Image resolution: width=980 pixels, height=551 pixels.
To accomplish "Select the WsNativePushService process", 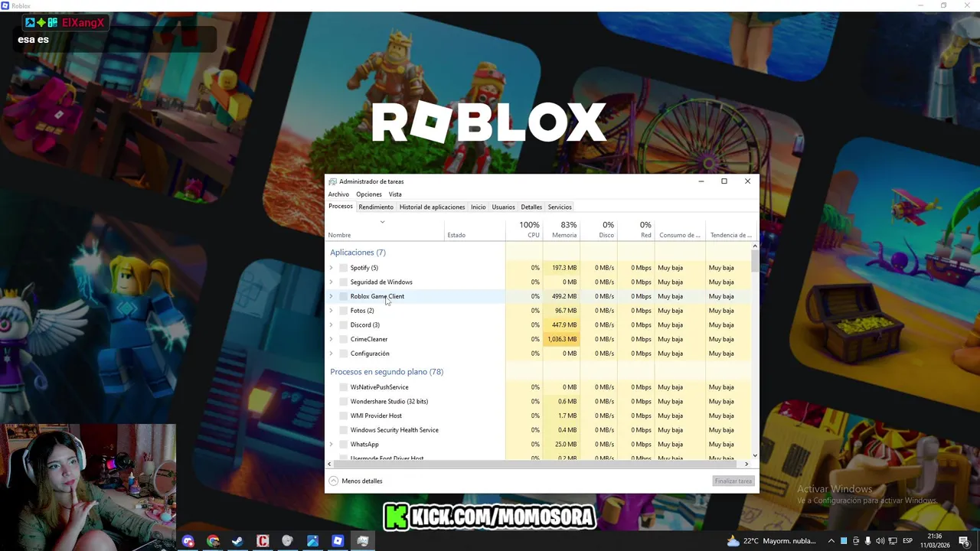I will click(x=380, y=387).
